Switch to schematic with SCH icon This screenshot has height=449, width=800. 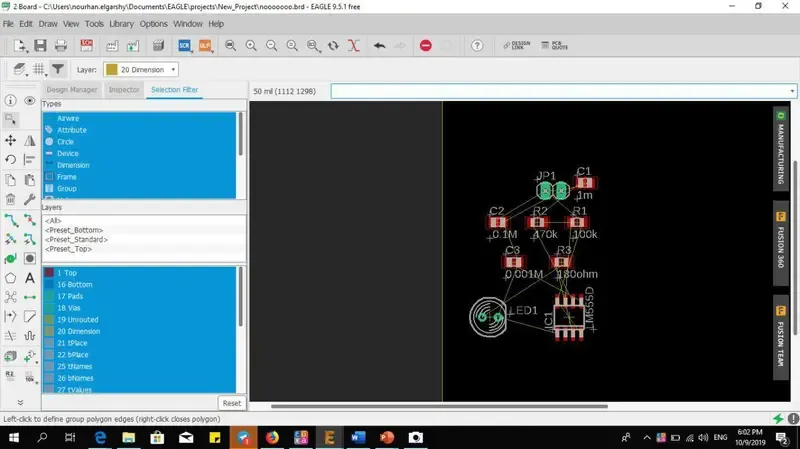[x=87, y=46]
